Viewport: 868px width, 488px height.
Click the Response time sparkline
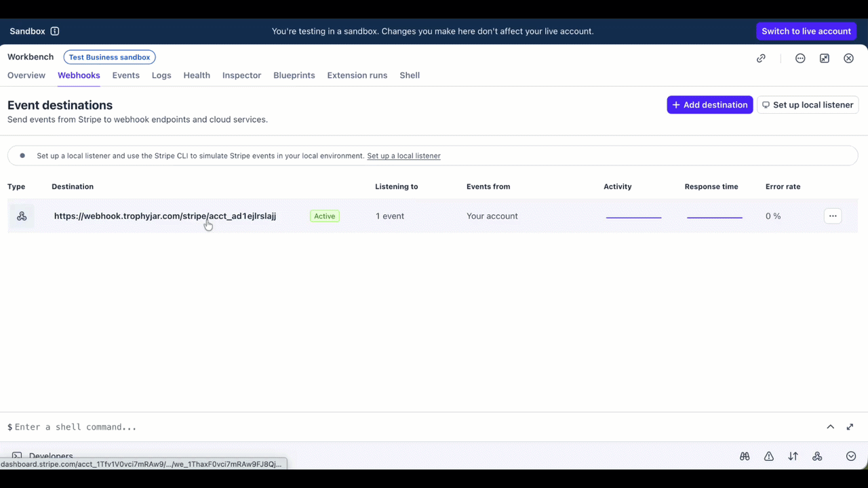pos(715,217)
